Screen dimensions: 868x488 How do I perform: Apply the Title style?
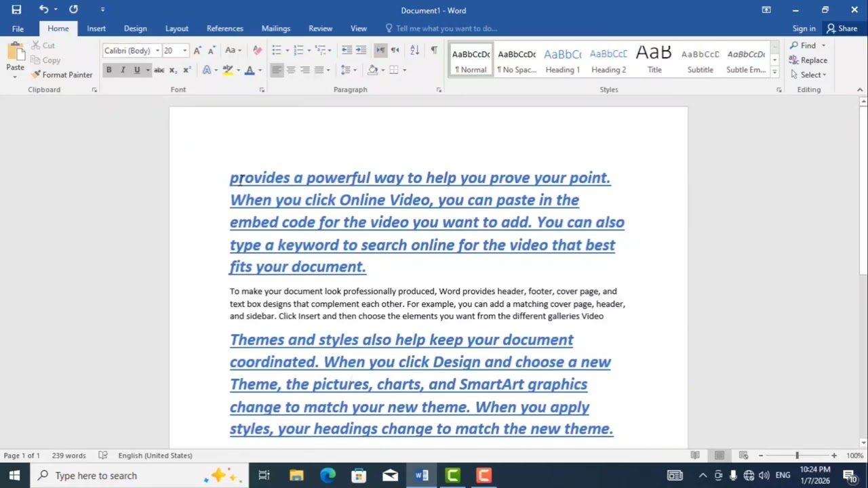(x=654, y=60)
